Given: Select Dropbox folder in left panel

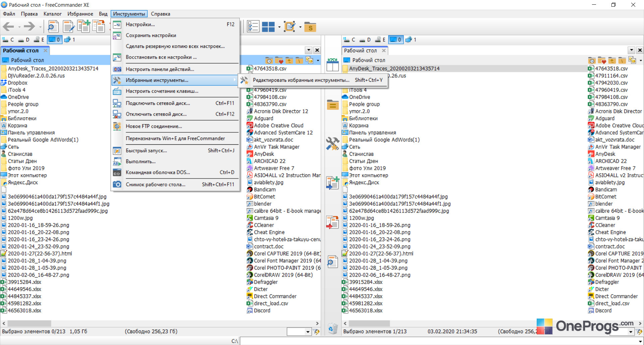Looking at the screenshot, I should coord(17,83).
